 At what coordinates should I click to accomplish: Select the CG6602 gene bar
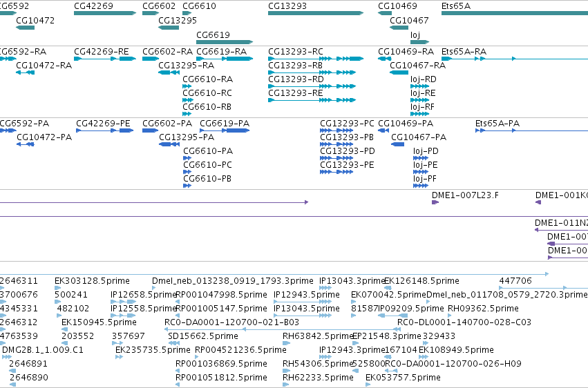click(x=151, y=13)
